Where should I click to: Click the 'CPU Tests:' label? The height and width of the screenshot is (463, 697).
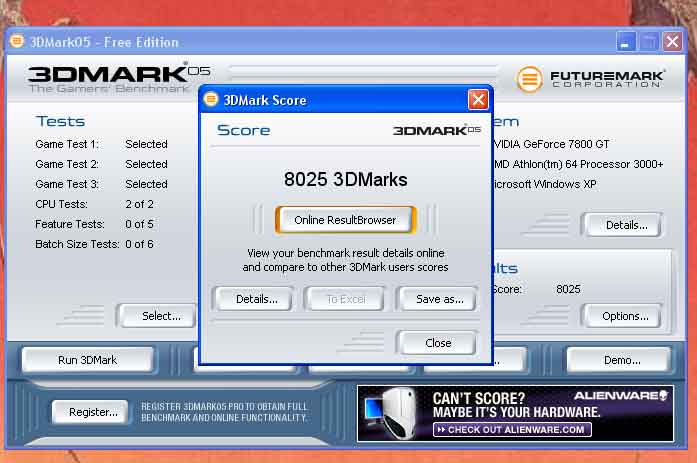pos(61,204)
